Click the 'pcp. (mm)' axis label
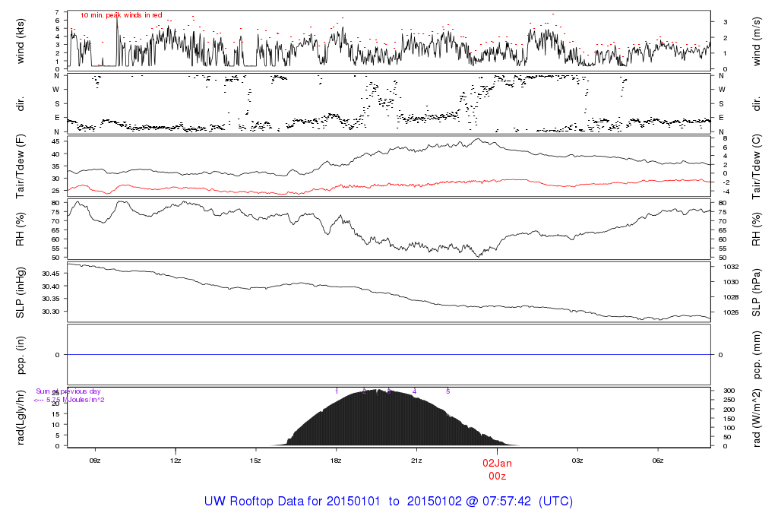 756,355
